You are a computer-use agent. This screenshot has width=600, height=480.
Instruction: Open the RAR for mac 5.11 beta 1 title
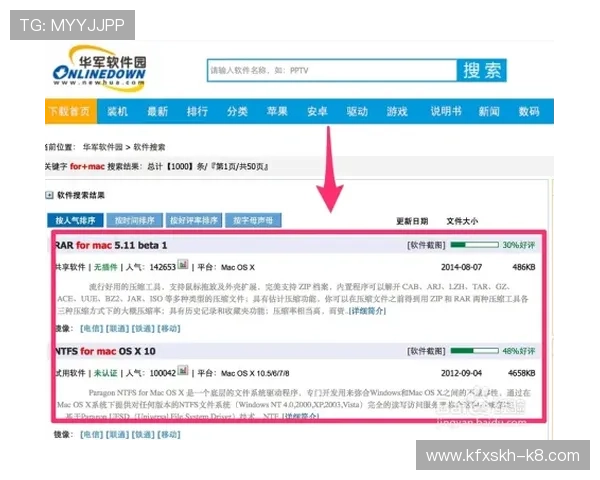pos(111,245)
